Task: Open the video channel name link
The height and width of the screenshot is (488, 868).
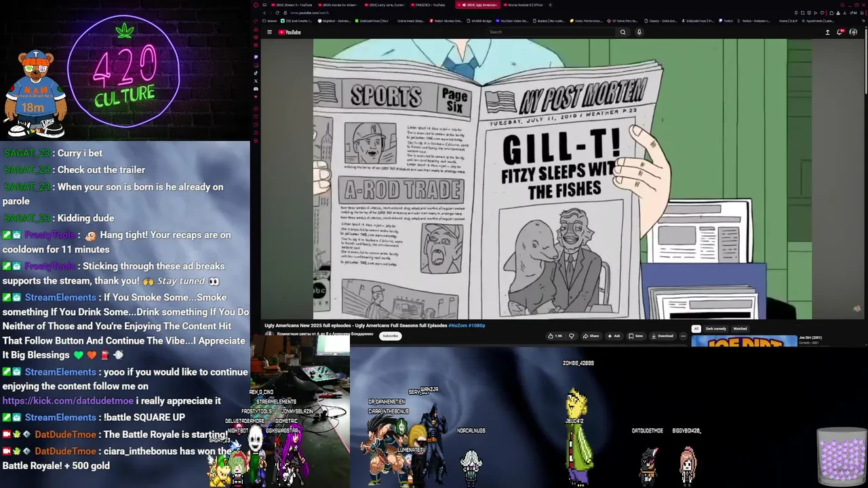Action: tap(325, 333)
